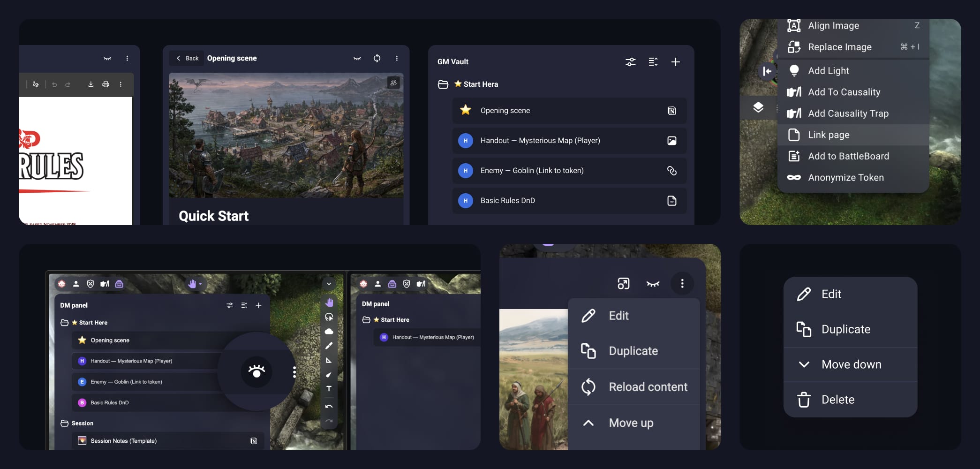Click the PDF file icon on Basic Rules DnD
980x469 pixels.
pos(672,201)
